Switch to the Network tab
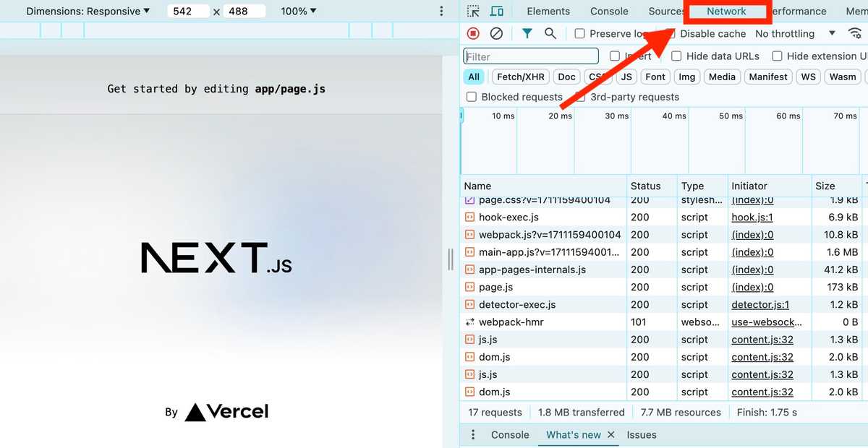The height and width of the screenshot is (448, 868). pyautogui.click(x=726, y=12)
